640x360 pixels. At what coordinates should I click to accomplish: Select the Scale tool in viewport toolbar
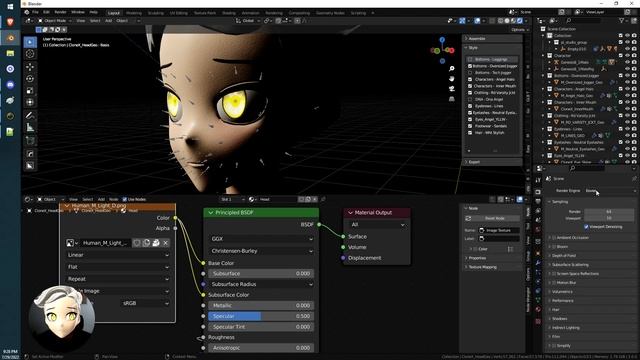30,91
